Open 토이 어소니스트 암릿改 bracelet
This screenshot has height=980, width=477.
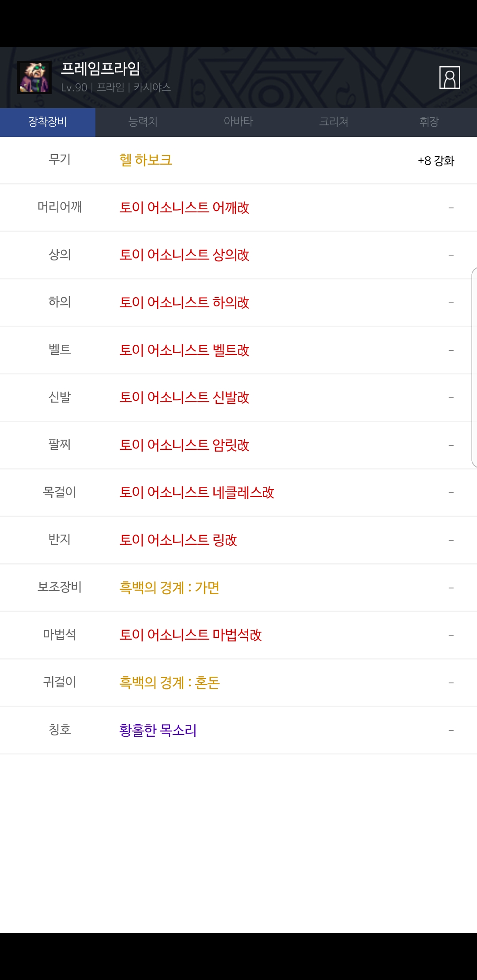tap(184, 445)
